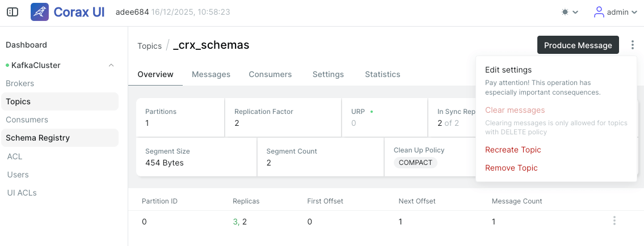644x246 pixels.
Task: Switch to the Messages tab
Action: pos(211,74)
